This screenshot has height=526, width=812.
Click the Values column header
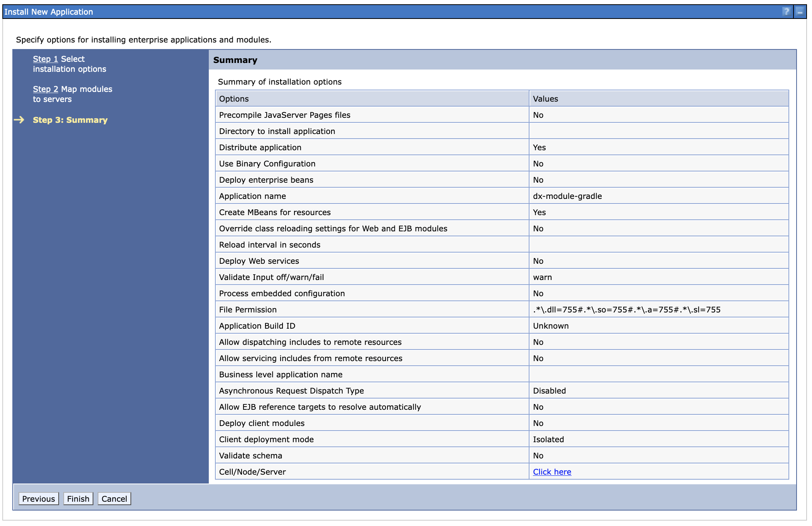tap(545, 99)
